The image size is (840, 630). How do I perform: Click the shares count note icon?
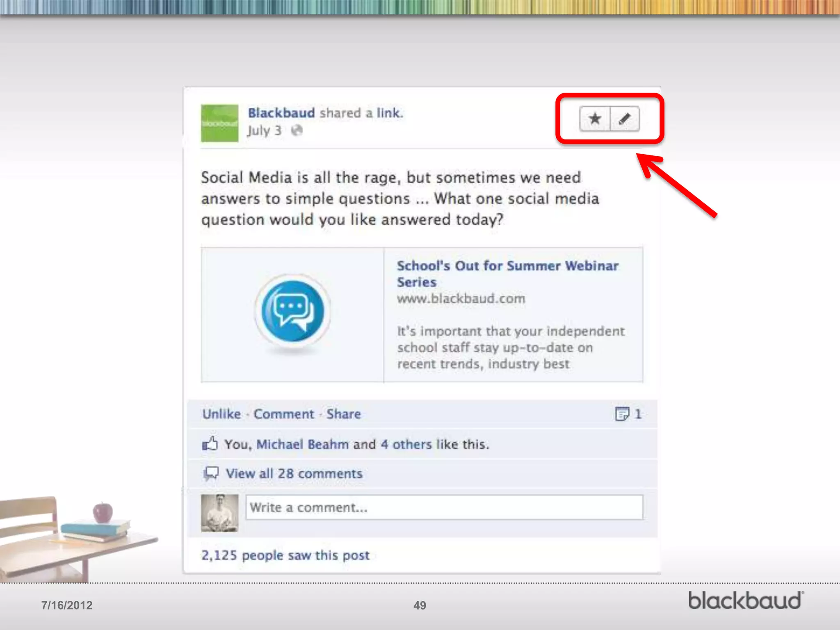tap(622, 414)
